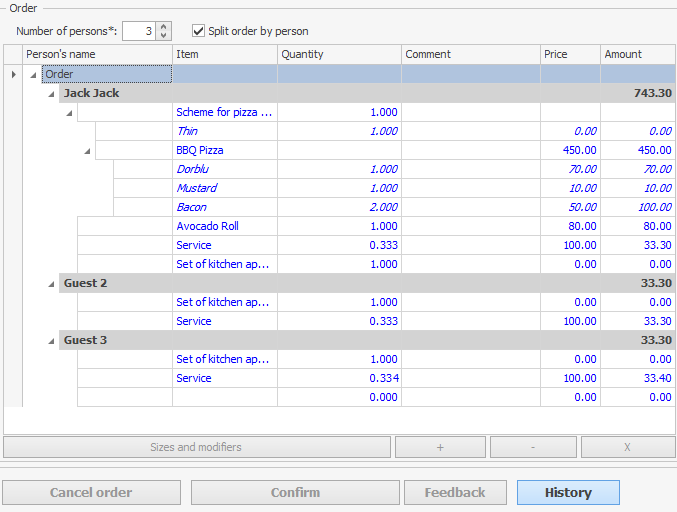The width and height of the screenshot is (677, 512).
Task: Collapse the root Order tree node
Action: pos(33,74)
